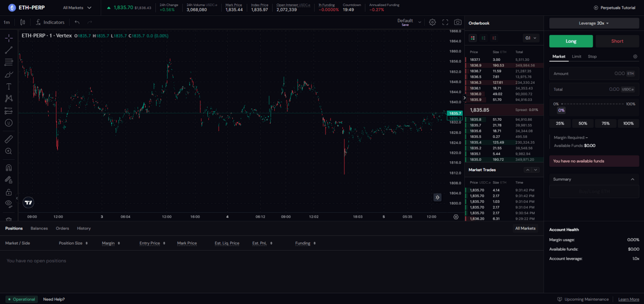Open the Indicators dialog
Screen dimensions: 644x304
pos(50,22)
